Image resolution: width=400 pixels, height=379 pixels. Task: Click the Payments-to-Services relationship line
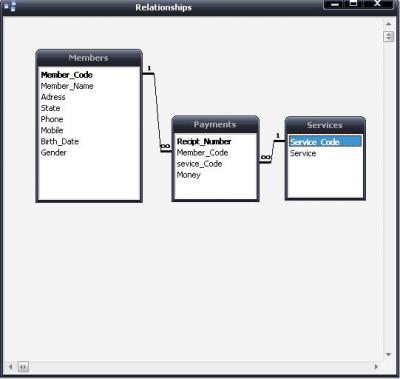pos(272,152)
